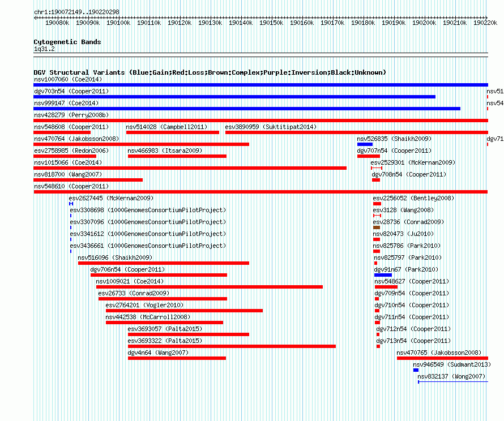Click the nsv1007060 (Coe2014) blue gain bar
This screenshot has width=504, height=421.
point(260,85)
